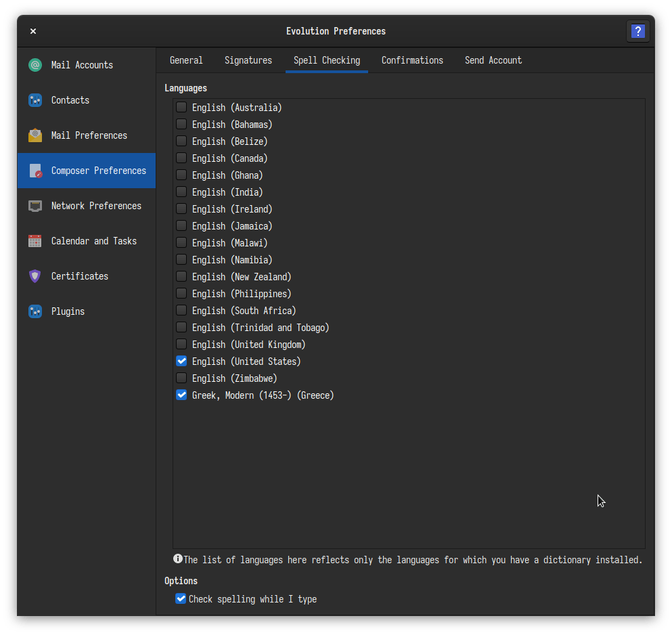672x635 pixels.
Task: Check the English (Australia) language
Action: click(181, 107)
